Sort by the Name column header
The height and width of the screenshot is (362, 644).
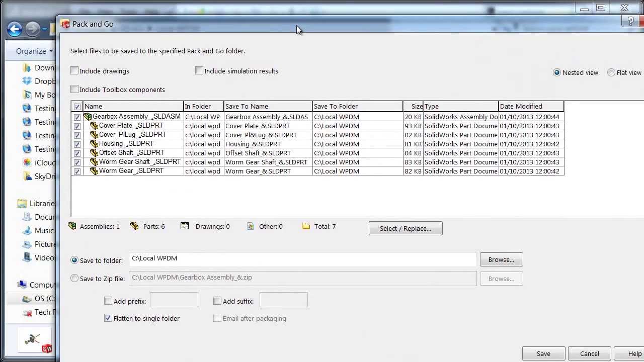133,106
